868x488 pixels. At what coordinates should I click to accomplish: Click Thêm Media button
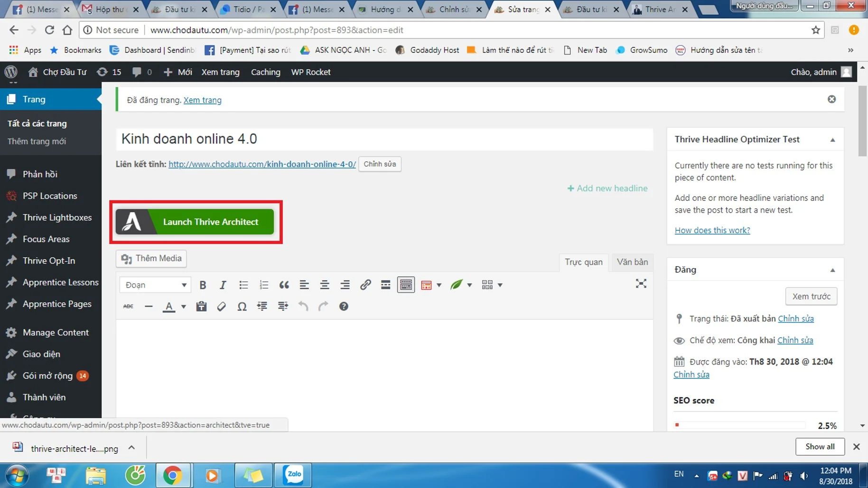click(x=151, y=258)
